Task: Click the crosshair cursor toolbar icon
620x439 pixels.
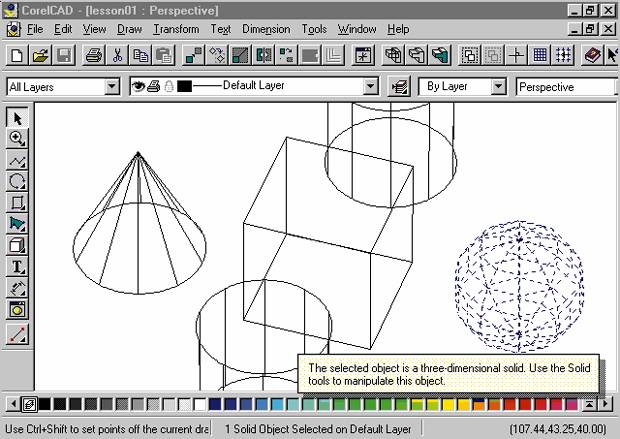Action: tap(516, 55)
